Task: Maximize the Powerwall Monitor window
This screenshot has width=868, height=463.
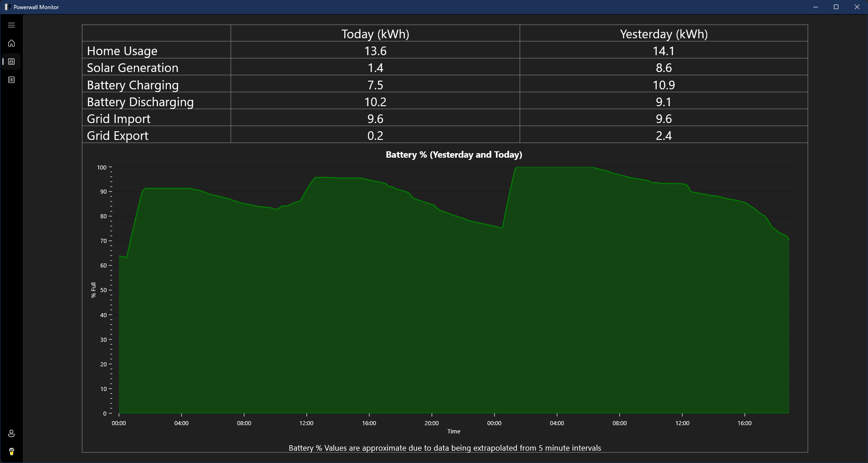Action: coord(836,7)
